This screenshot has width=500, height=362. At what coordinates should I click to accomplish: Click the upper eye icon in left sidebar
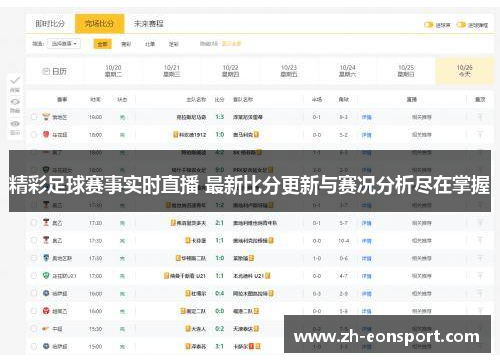15,102
